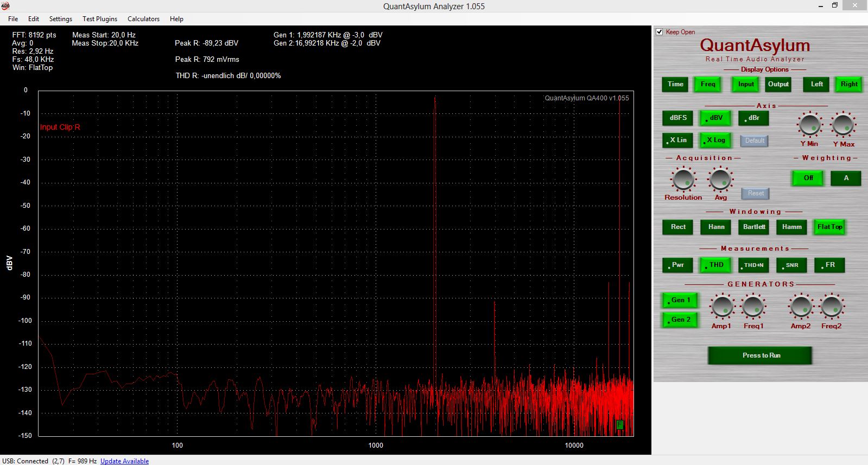Toggle the Output display option
The image size is (868, 465).
[778, 84]
